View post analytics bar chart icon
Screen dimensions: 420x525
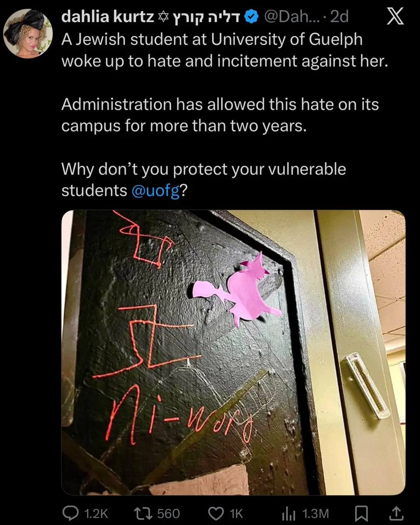[289, 514]
